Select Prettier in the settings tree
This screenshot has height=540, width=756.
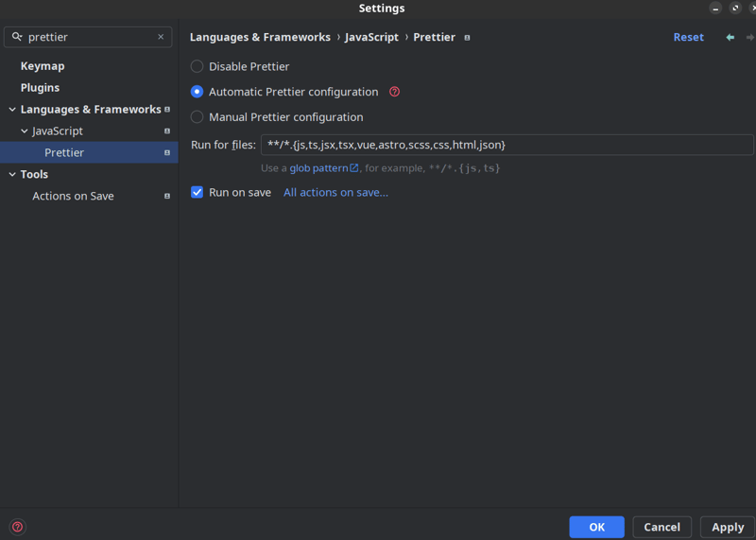click(x=64, y=152)
